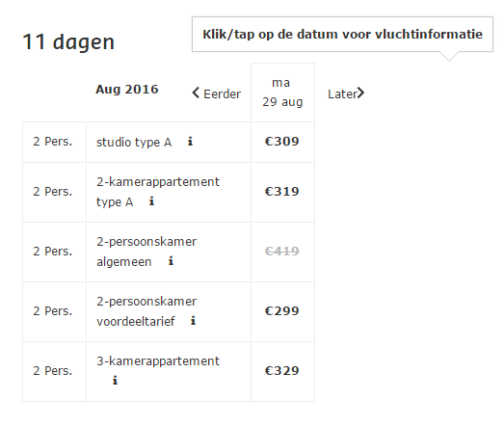Click the Later right chevron arrow
The width and height of the screenshot is (504, 426).
coord(361,93)
